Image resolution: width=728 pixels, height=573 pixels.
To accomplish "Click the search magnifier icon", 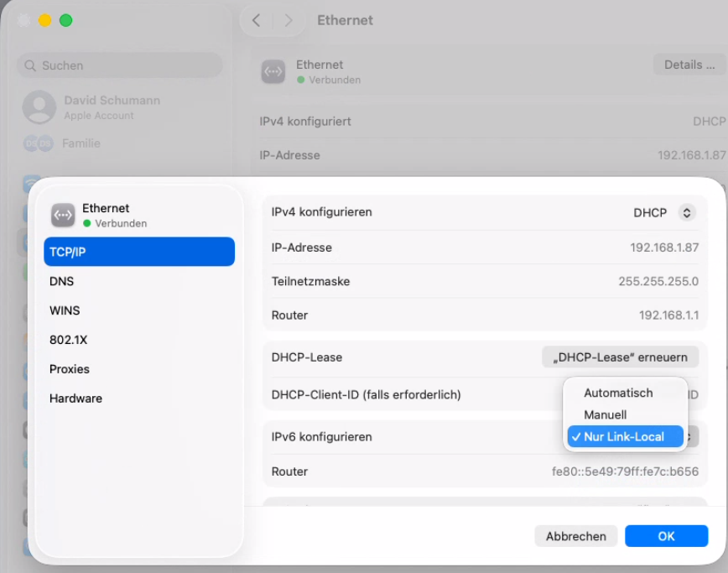I will [30, 65].
